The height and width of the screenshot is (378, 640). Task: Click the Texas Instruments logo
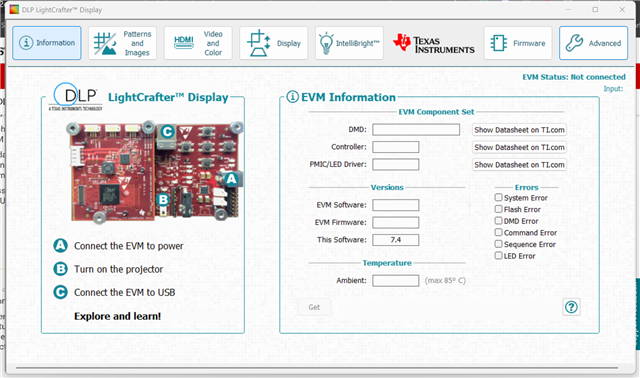433,43
